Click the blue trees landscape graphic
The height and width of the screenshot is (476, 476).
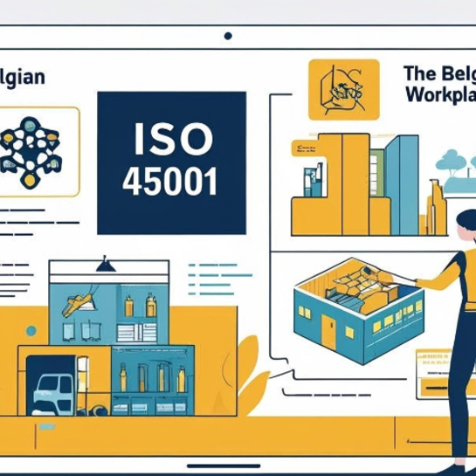456,172
